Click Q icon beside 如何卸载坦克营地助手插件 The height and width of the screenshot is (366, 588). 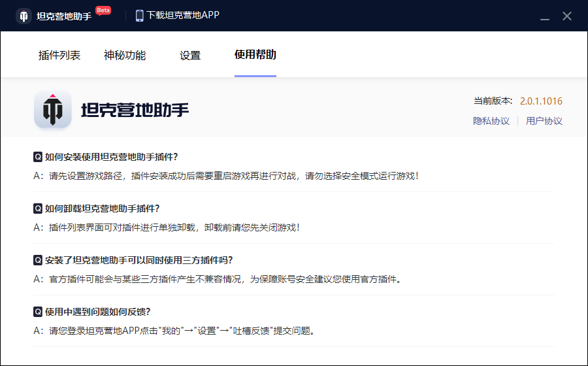(38, 208)
